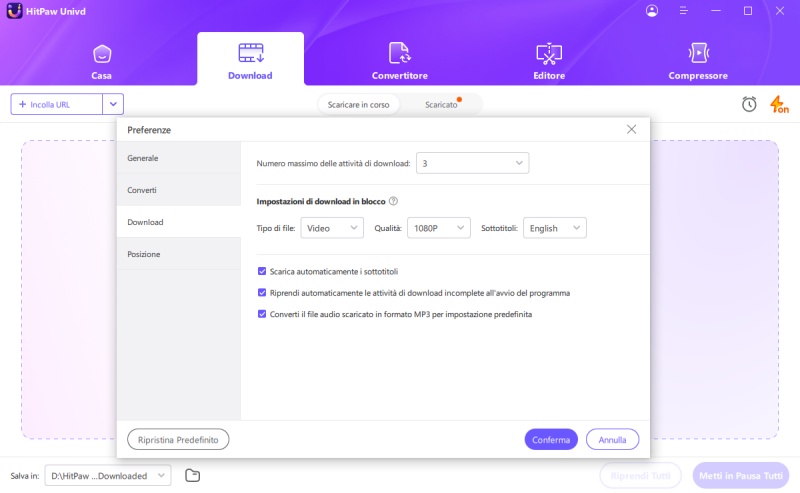Image resolution: width=800 pixels, height=493 pixels.
Task: Open the Tipo di file dropdown
Action: pos(332,228)
